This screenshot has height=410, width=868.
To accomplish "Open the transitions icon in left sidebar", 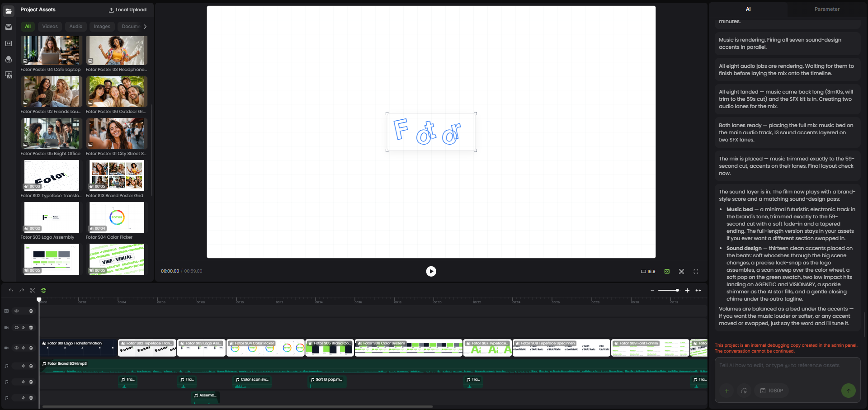I will point(9,43).
